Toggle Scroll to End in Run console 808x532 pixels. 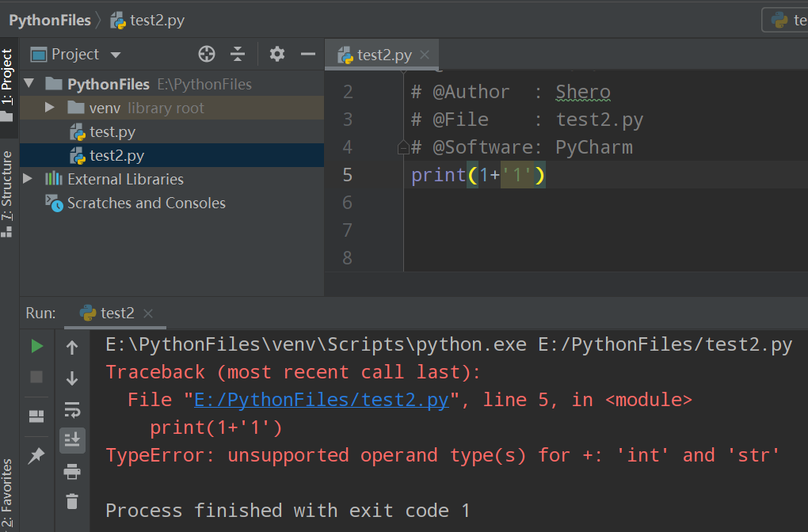coord(72,440)
